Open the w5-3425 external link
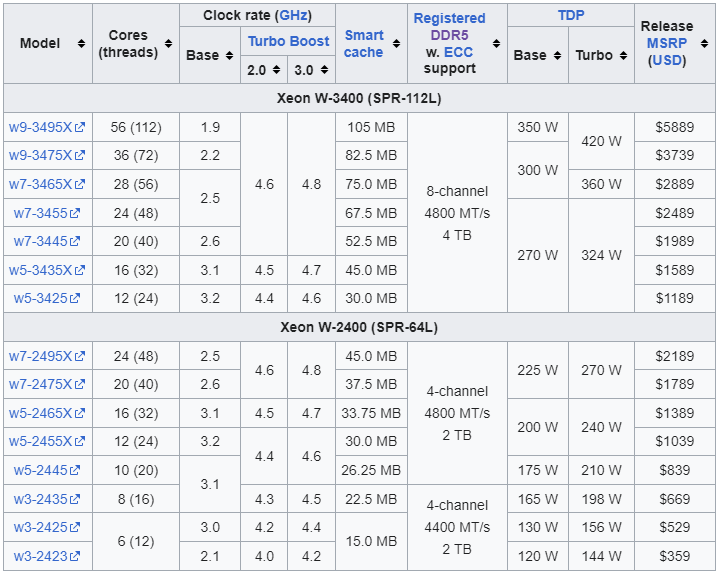Screen dimensions: 721x575 point(46,299)
